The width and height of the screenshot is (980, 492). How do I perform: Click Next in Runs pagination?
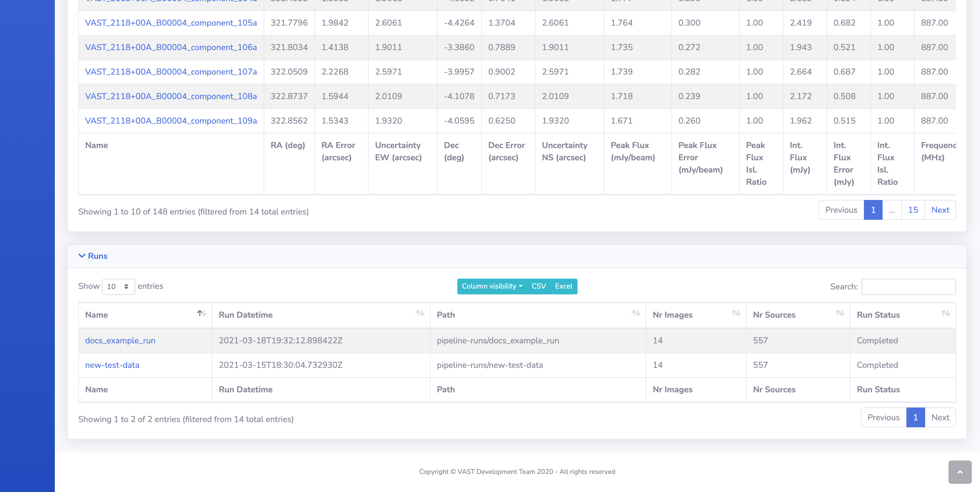[940, 417]
